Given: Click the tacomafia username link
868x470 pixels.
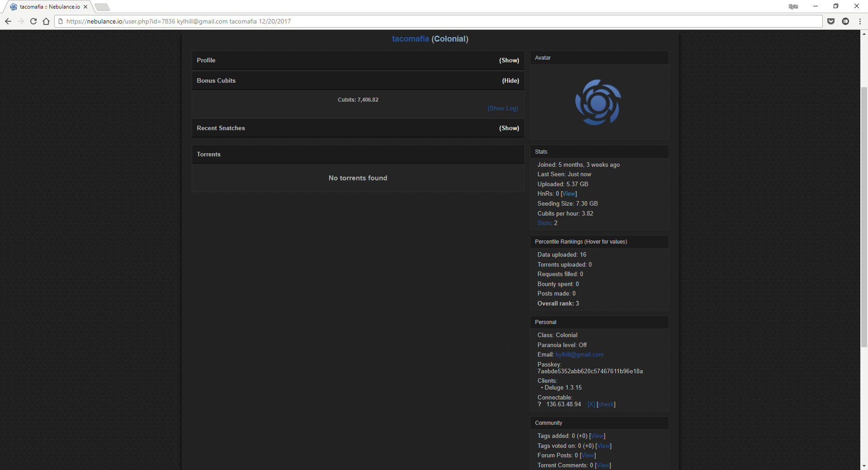Looking at the screenshot, I should (410, 39).
